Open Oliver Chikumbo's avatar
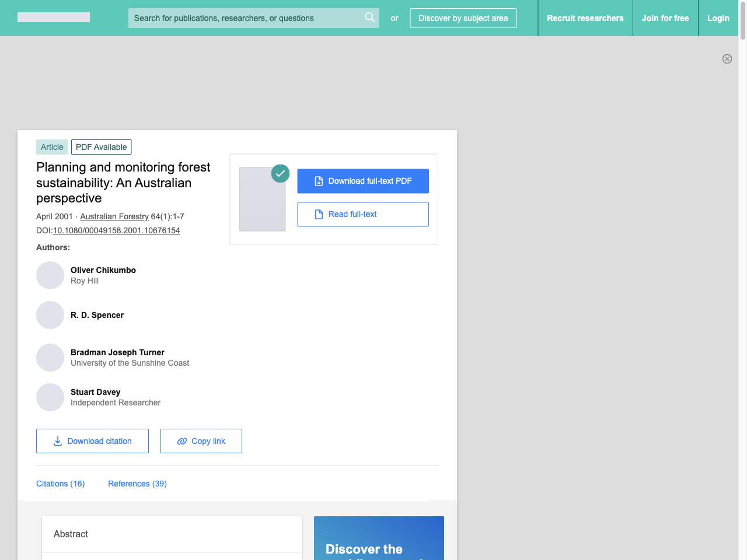Image resolution: width=747 pixels, height=560 pixels. tap(50, 275)
